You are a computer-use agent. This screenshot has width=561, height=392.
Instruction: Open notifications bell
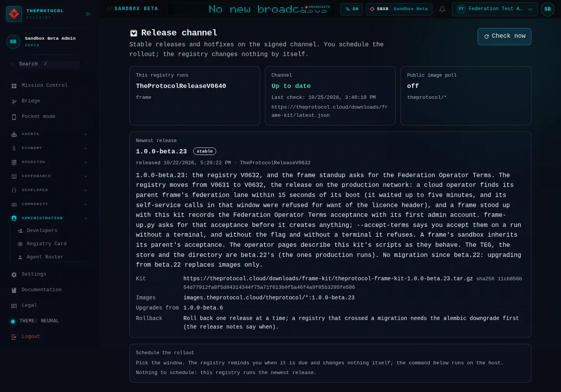pos(442,9)
